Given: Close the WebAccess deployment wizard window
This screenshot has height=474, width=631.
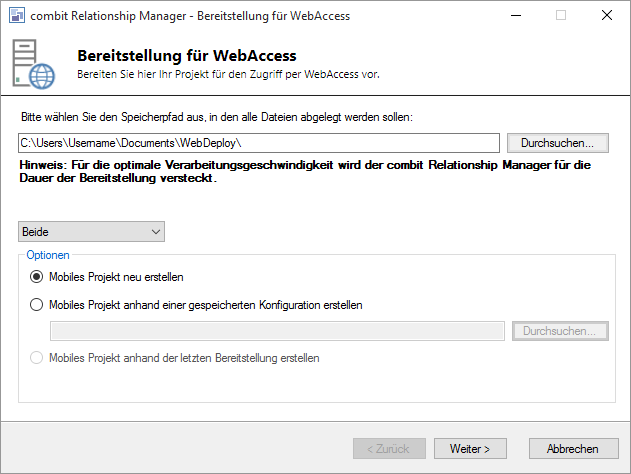Looking at the screenshot, I should pyautogui.click(x=607, y=16).
